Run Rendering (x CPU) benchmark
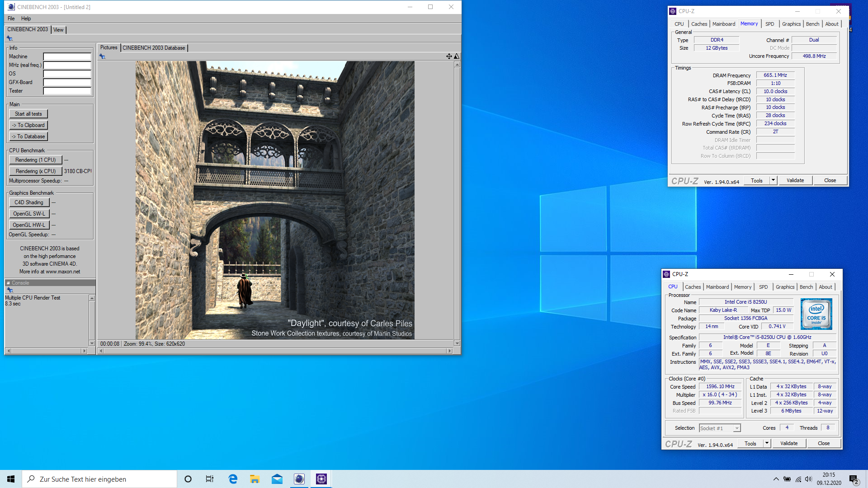 [x=35, y=171]
